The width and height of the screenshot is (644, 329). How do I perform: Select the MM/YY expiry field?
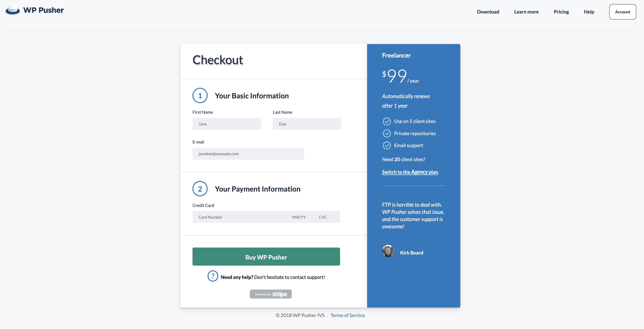tap(299, 217)
